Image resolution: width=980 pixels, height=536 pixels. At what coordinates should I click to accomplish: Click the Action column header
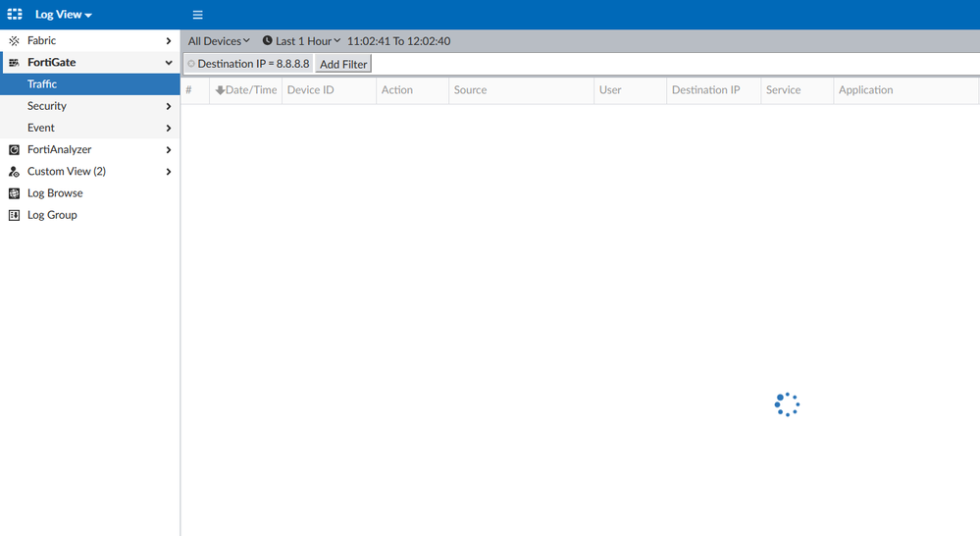pos(412,90)
